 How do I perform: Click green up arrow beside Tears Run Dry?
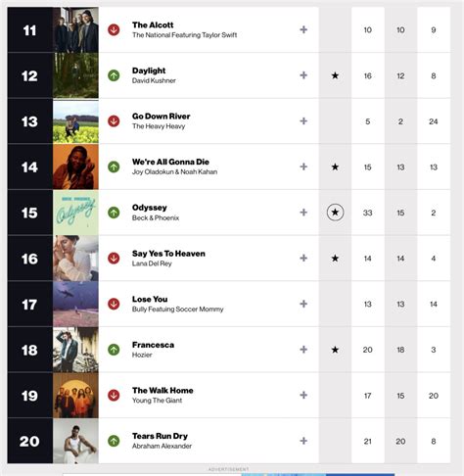(x=114, y=441)
